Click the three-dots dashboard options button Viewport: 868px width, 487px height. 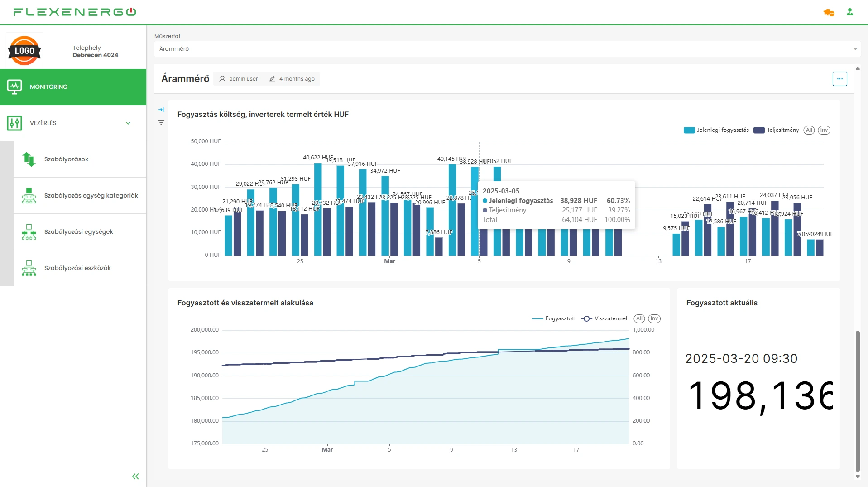[x=839, y=79]
